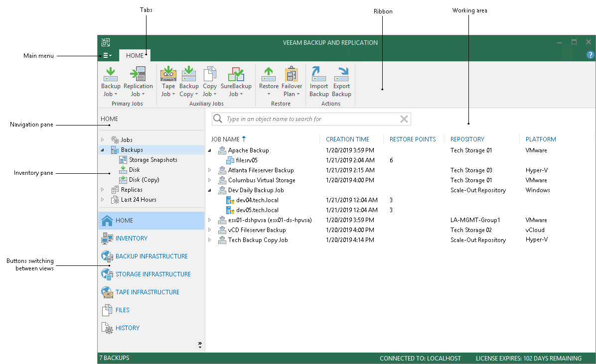Screen dimensions: 596x364
Task: Open the Backup Copy dropdown arrow
Action: [196, 94]
